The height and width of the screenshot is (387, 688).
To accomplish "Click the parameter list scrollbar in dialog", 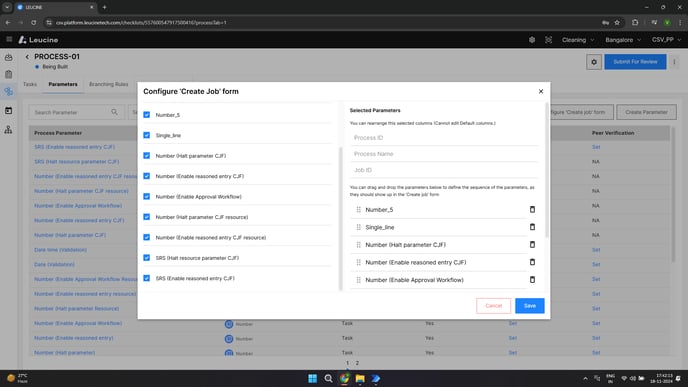I will click(340, 218).
